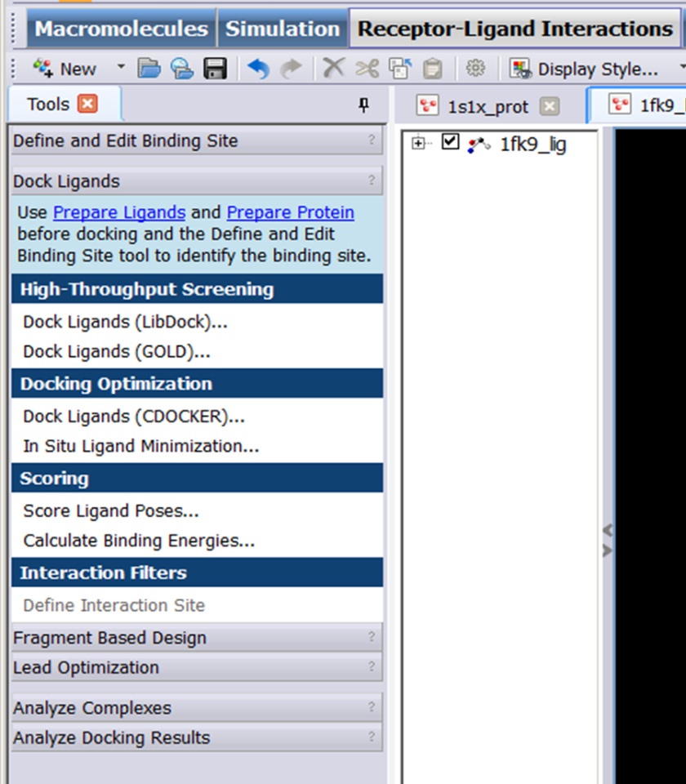Click the Cut scissors icon

click(367, 69)
